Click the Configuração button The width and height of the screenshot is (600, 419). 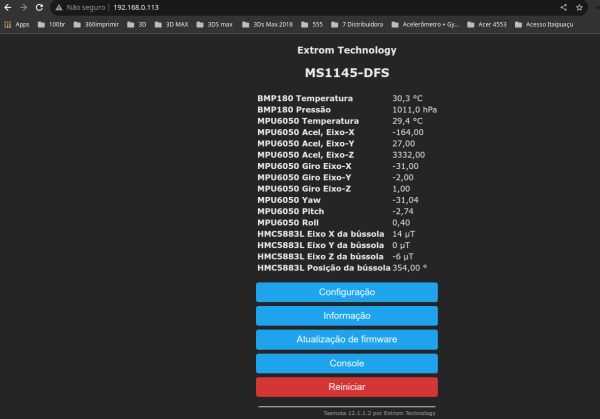[346, 292]
